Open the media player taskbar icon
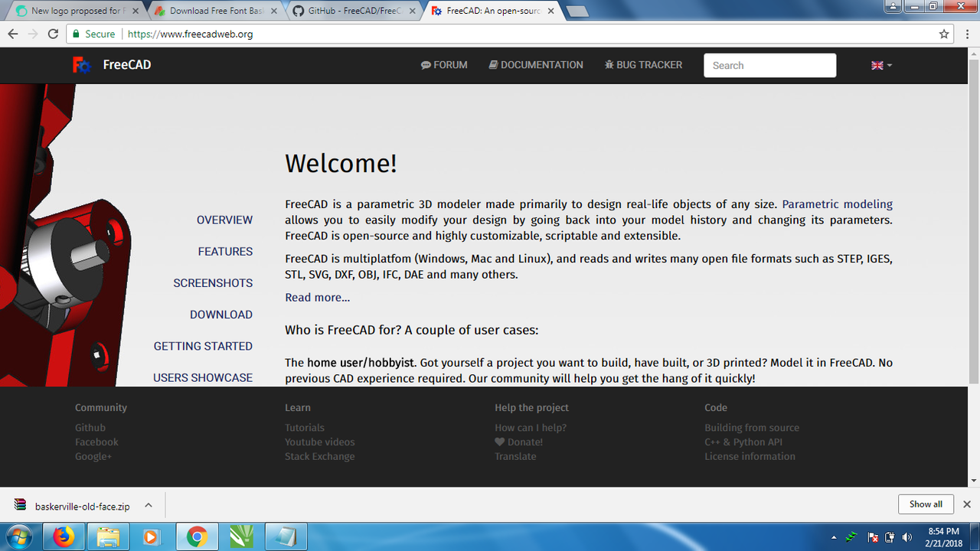 [x=151, y=537]
